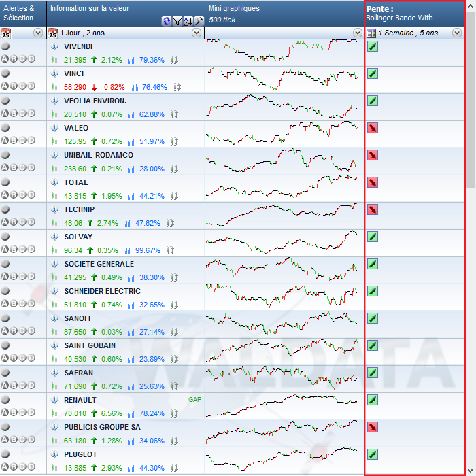The width and height of the screenshot is (476, 476).
Task: Toggle alert B for VINCI
Action: point(14,86)
